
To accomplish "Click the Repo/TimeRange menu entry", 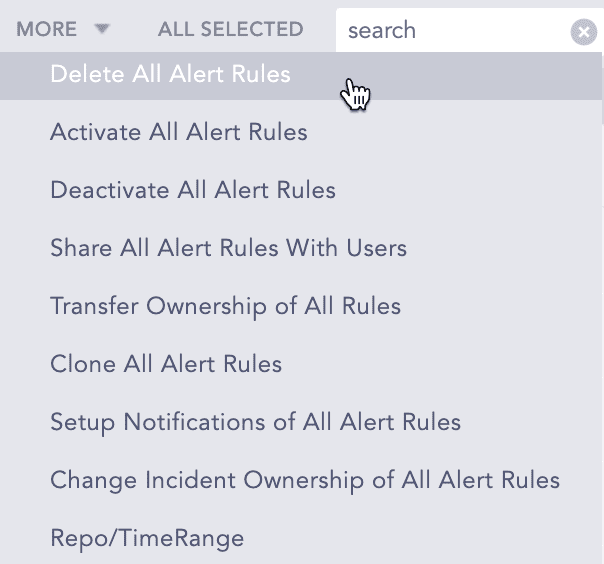I will (x=147, y=538).
